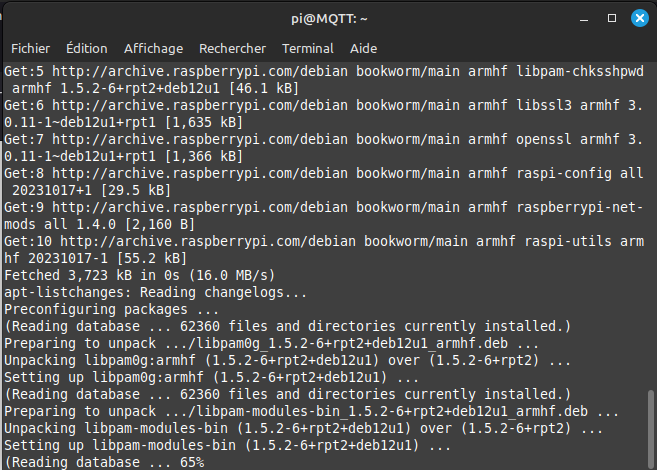This screenshot has height=470, width=657.
Task: Close the terminal with the blue X
Action: click(639, 18)
